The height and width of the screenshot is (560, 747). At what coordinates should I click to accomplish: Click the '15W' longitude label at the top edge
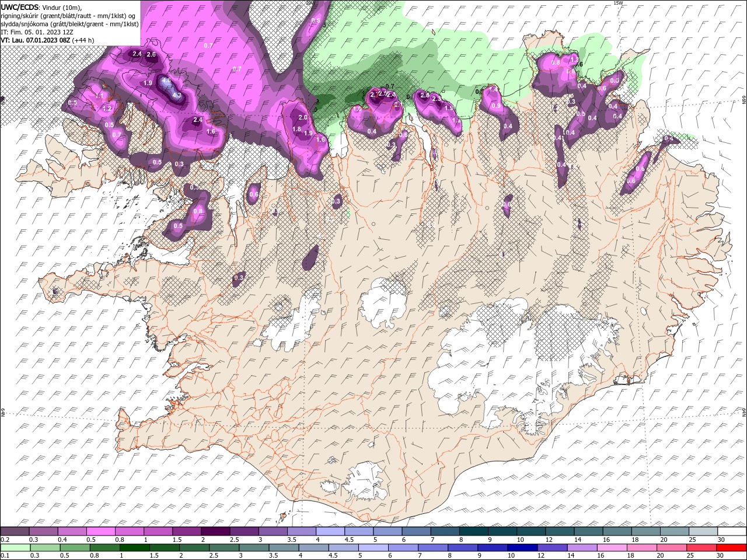619,3
